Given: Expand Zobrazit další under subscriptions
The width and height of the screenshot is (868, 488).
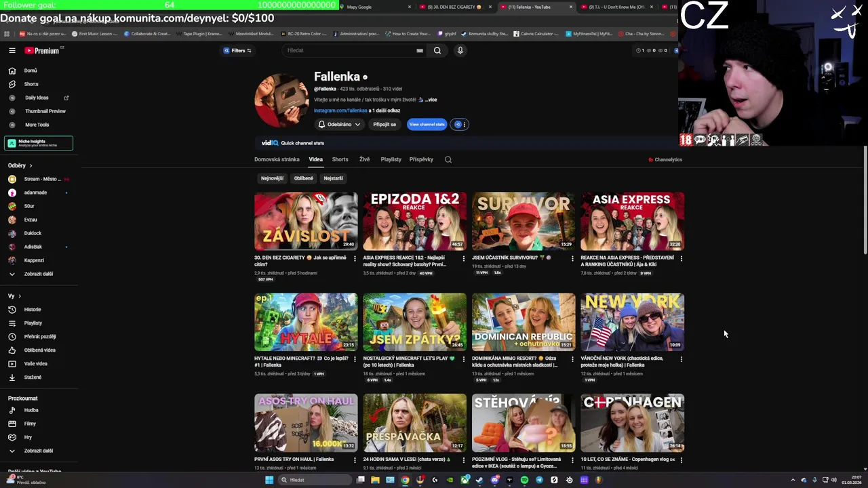Looking at the screenshot, I should point(38,274).
